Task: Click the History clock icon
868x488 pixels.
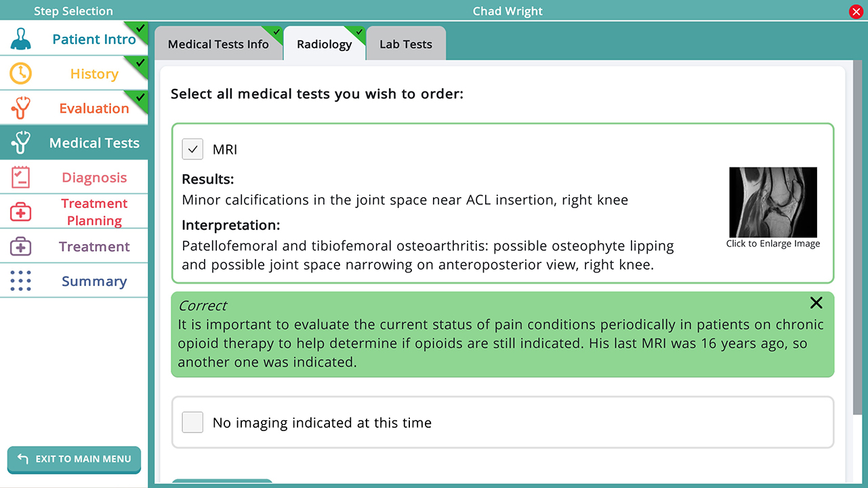Action: click(x=21, y=73)
